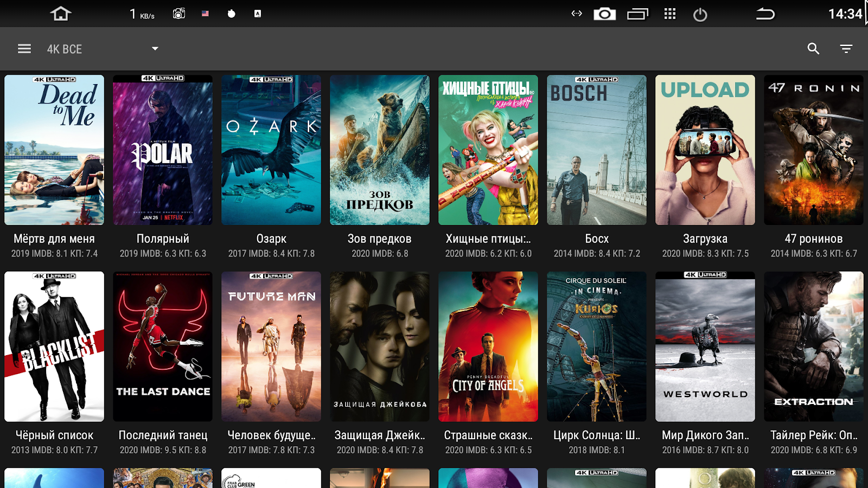Tap the US flag notification icon
Image resolution: width=868 pixels, height=488 pixels.
click(205, 14)
